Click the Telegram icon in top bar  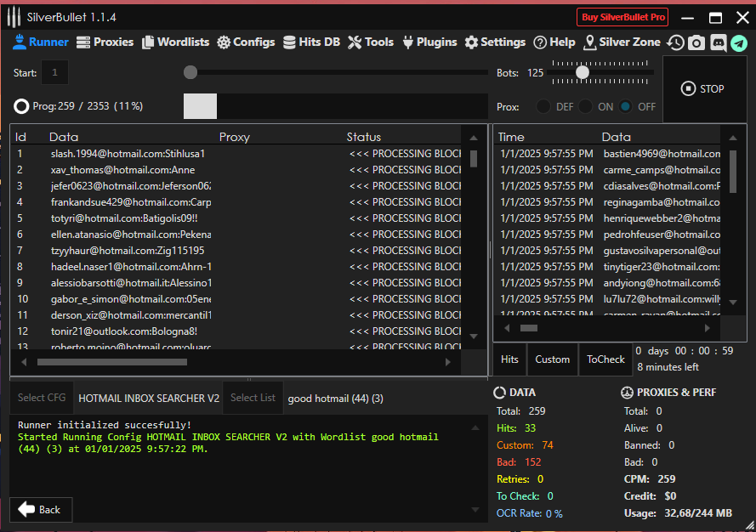pyautogui.click(x=739, y=42)
